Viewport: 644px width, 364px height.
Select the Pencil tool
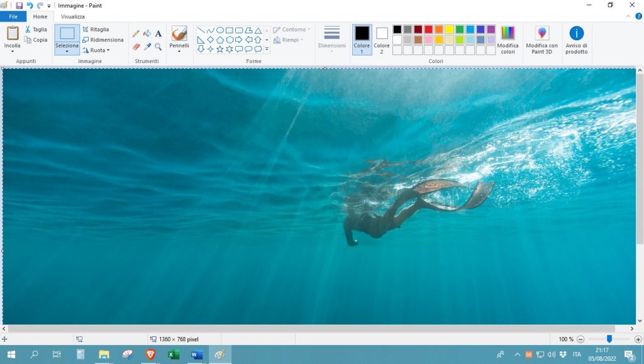click(136, 33)
